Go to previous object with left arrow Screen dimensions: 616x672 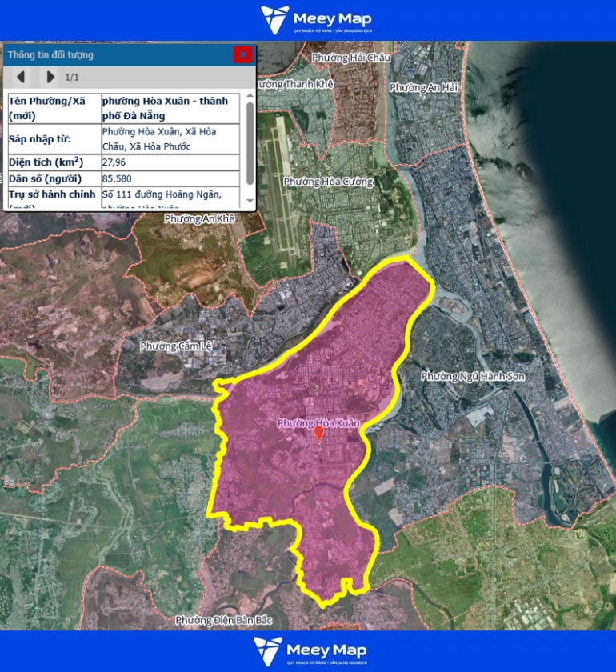(21, 77)
